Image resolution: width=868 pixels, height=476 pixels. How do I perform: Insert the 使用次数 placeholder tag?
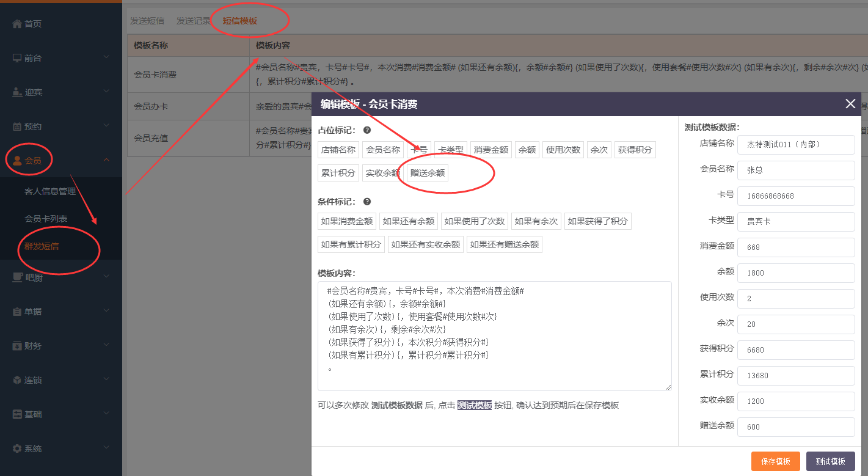click(563, 150)
